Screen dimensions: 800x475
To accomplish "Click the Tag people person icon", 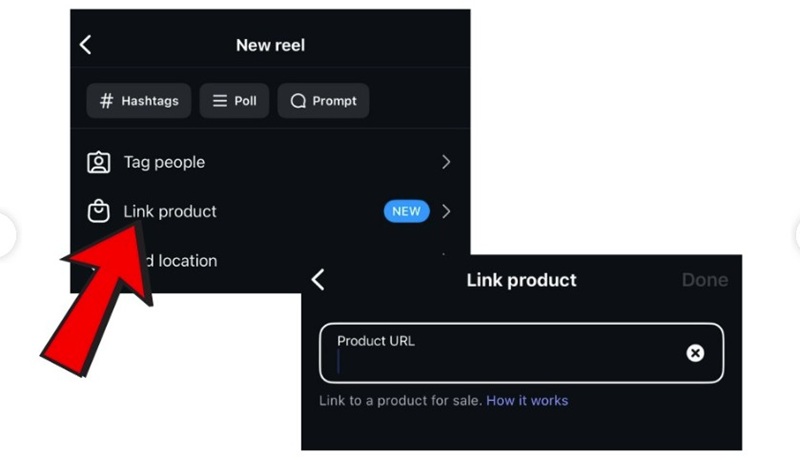I will [x=98, y=162].
